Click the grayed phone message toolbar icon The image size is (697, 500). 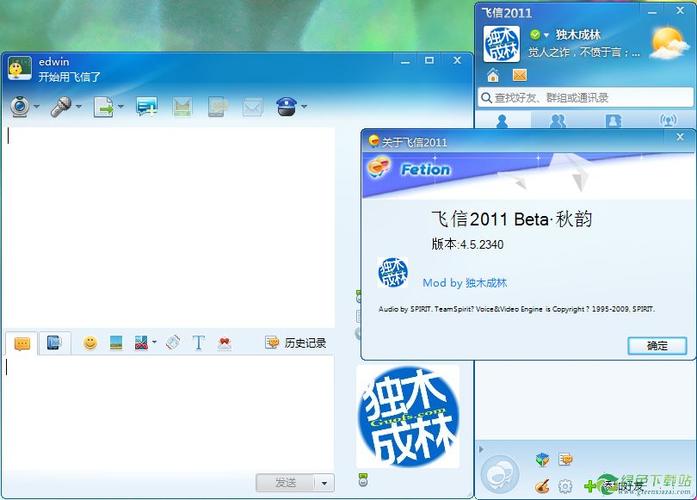pyautogui.click(x=218, y=107)
